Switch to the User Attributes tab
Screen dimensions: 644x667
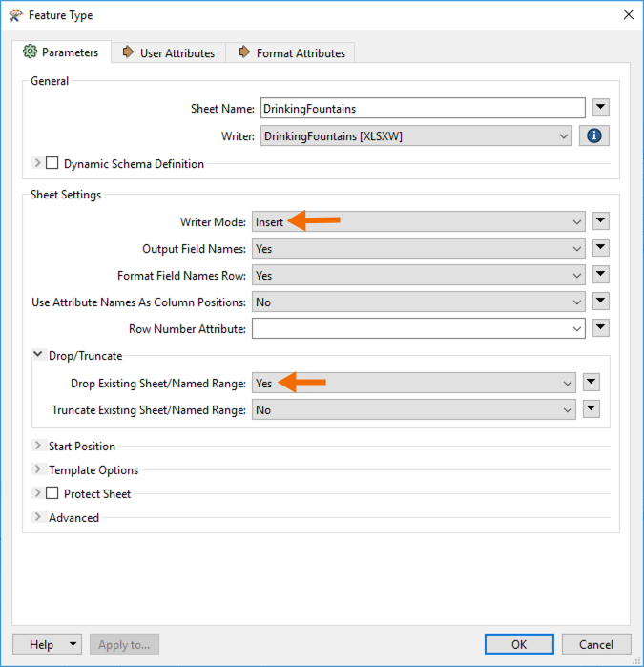pyautogui.click(x=169, y=53)
